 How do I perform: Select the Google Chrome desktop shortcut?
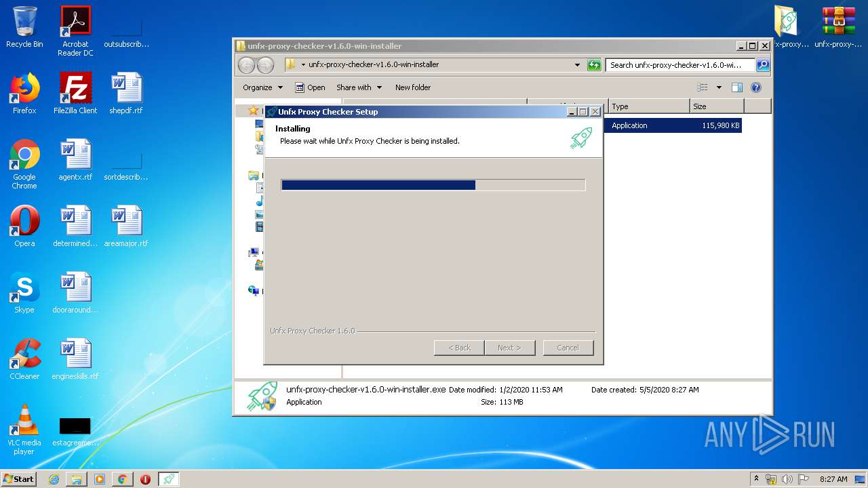coord(24,164)
